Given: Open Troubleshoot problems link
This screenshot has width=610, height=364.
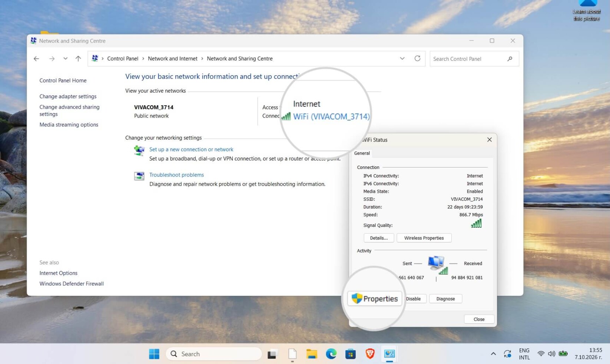Looking at the screenshot, I should click(x=176, y=175).
